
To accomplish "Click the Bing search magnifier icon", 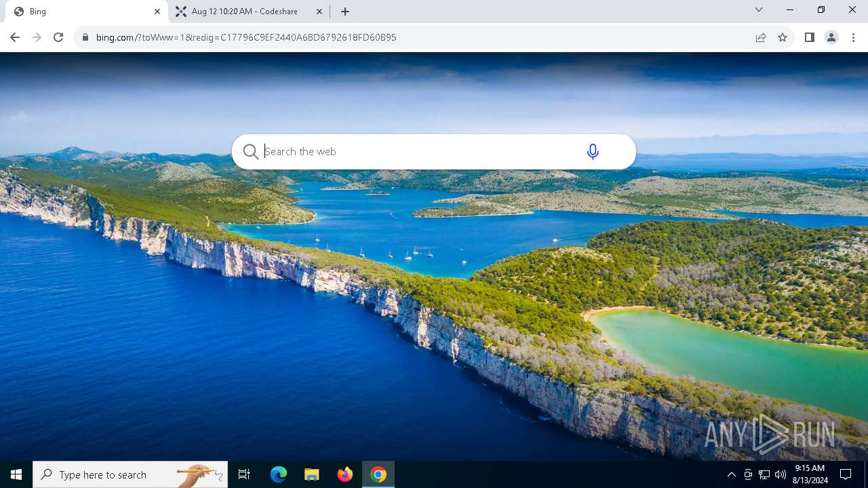I will (x=251, y=152).
